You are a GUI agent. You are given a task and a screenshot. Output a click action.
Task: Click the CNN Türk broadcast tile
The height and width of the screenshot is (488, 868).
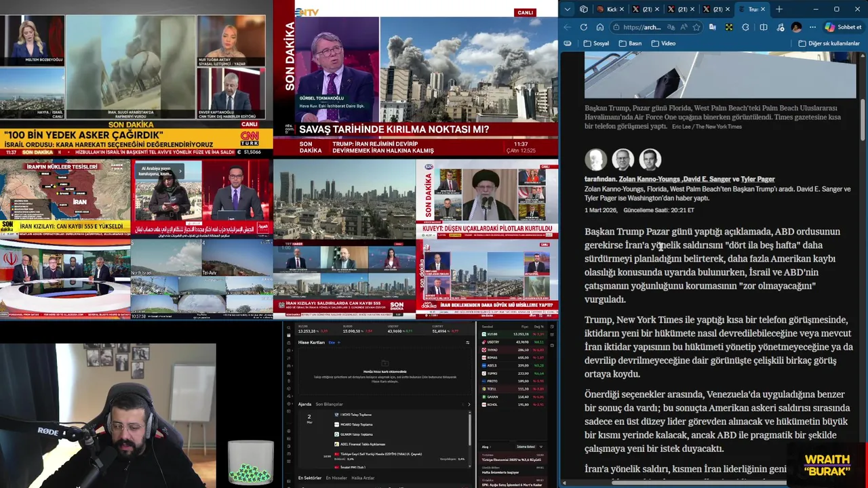point(136,79)
